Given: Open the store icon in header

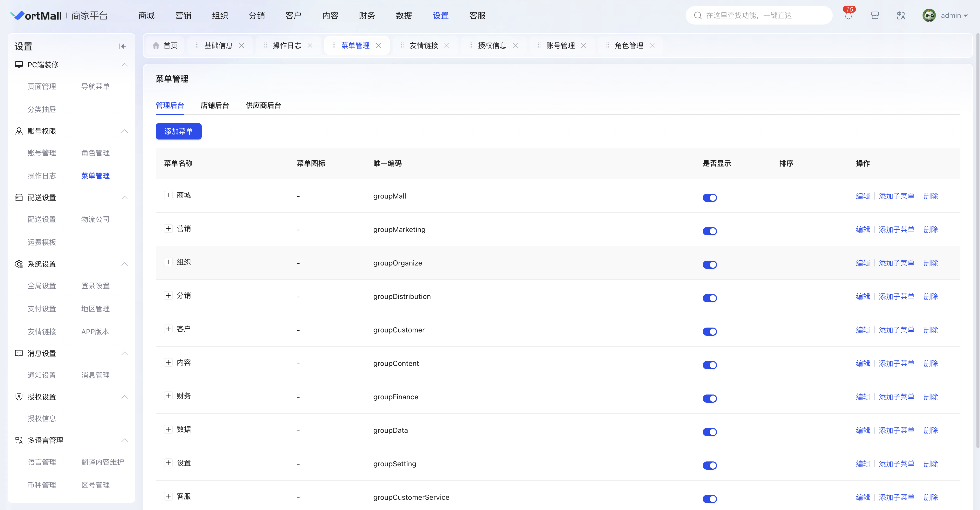Looking at the screenshot, I should pyautogui.click(x=875, y=16).
